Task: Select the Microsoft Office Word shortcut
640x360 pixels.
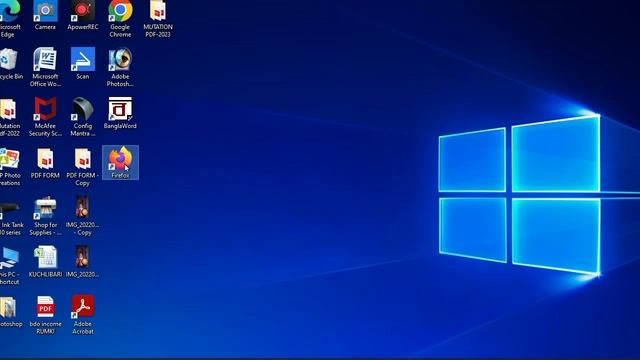Action: 45,67
